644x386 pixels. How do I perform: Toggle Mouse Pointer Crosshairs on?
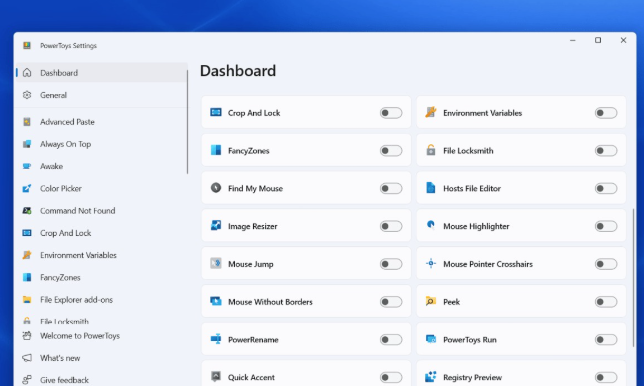[x=606, y=264]
